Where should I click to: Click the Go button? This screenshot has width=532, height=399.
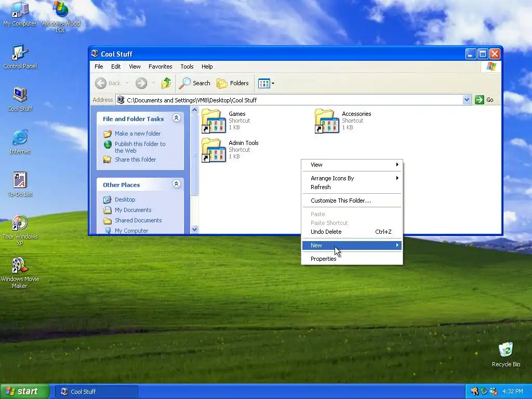coord(485,100)
